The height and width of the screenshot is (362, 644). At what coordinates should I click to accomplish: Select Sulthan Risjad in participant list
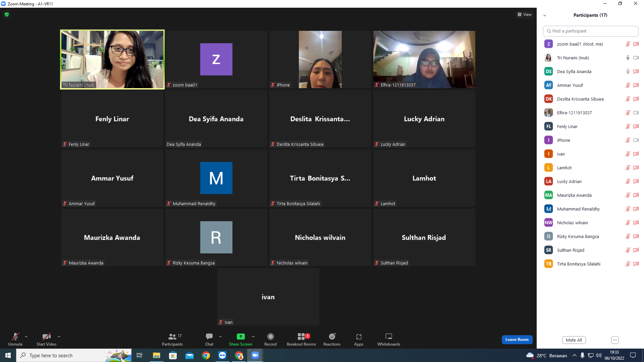(591, 250)
